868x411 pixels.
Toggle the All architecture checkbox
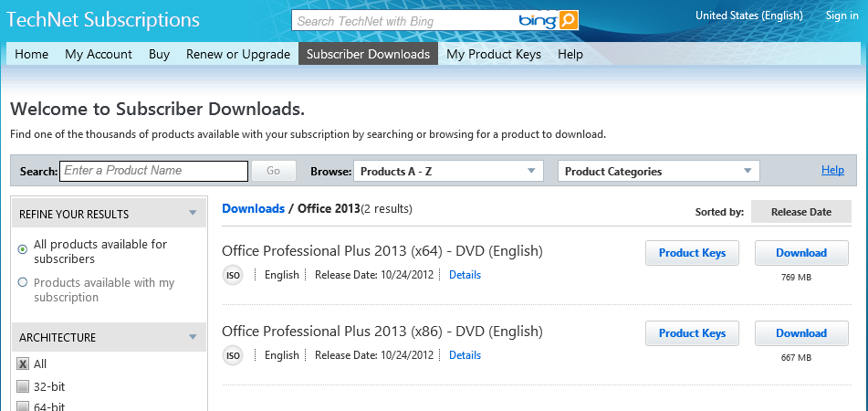pos(24,364)
